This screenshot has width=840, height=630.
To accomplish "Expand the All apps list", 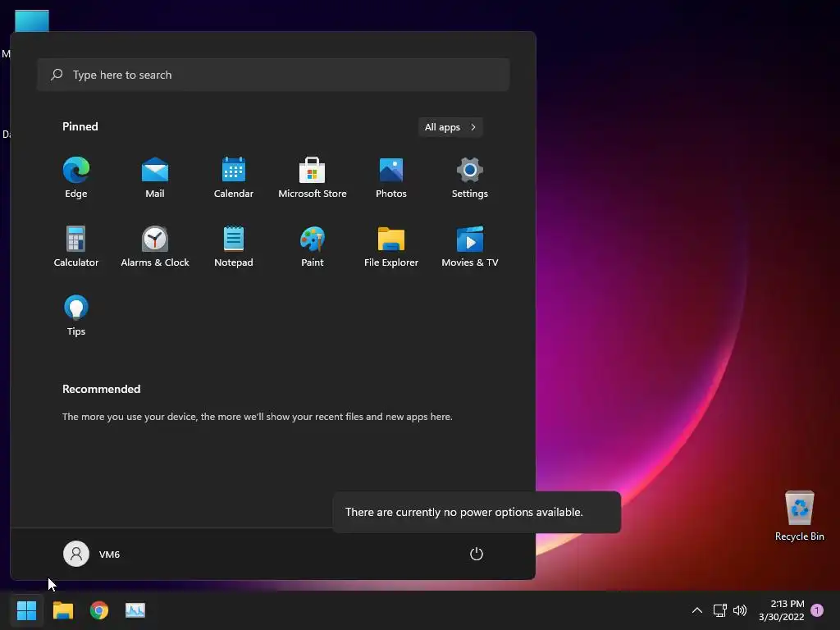I will 450,127.
